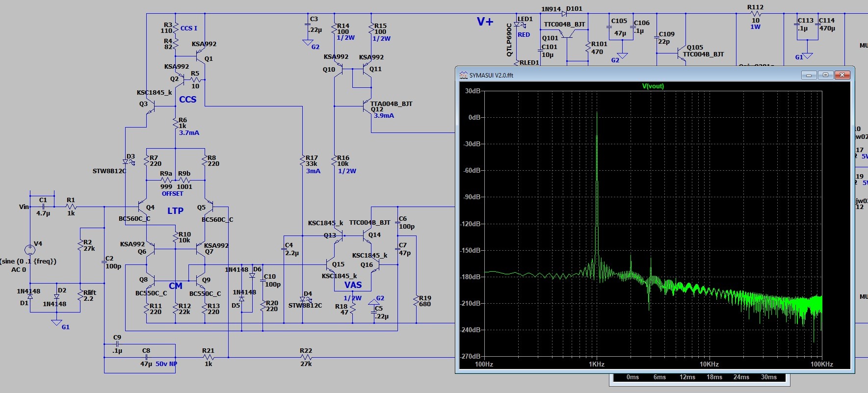Screen dimensions: 868x393
Task: Select the V+ supply rail label
Action: pos(485,21)
